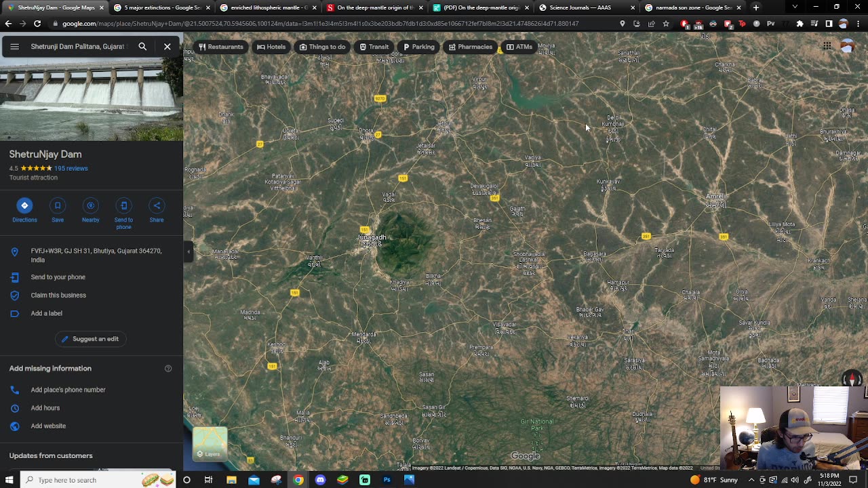Open Chrome three-dot menu
Image resolution: width=868 pixels, height=488 pixels.
pos(859,24)
